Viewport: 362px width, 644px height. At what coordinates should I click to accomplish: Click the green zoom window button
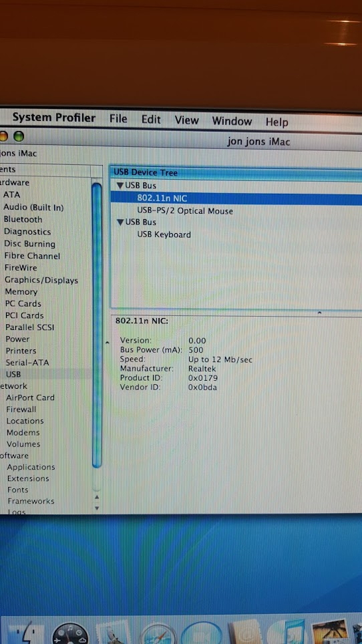(19, 136)
